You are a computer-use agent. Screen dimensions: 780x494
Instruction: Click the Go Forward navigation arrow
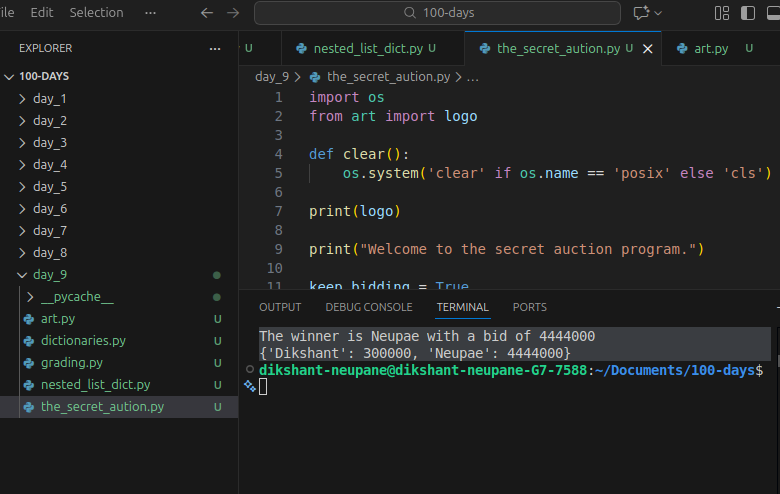[235, 13]
